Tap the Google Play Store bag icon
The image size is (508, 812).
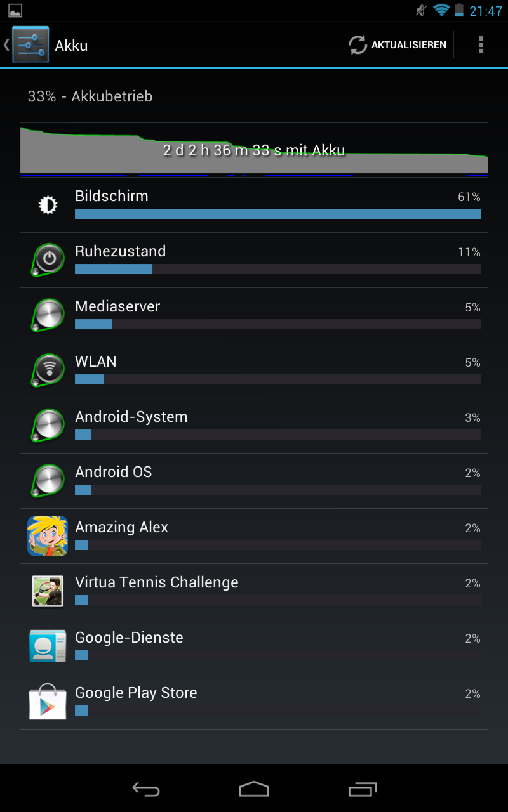click(x=48, y=702)
